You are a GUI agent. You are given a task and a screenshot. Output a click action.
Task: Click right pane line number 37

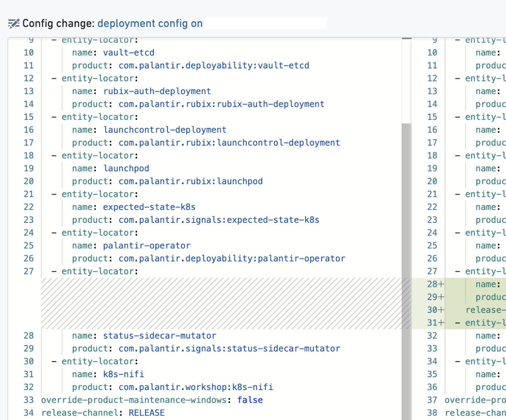tap(432, 400)
